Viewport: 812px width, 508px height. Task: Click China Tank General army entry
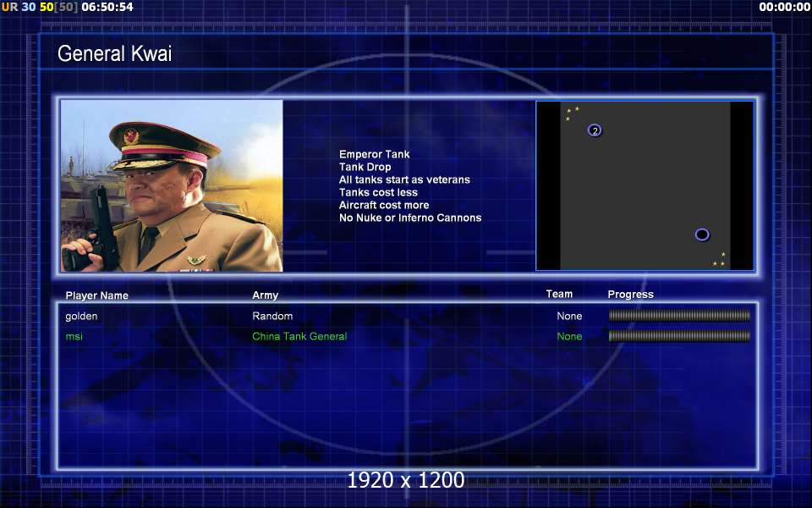[x=299, y=336]
